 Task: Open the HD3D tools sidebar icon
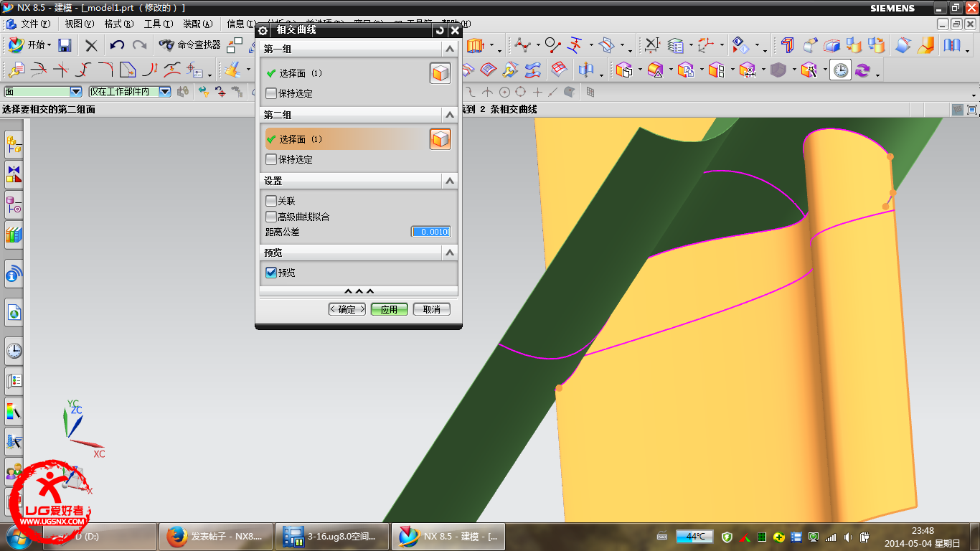click(14, 273)
